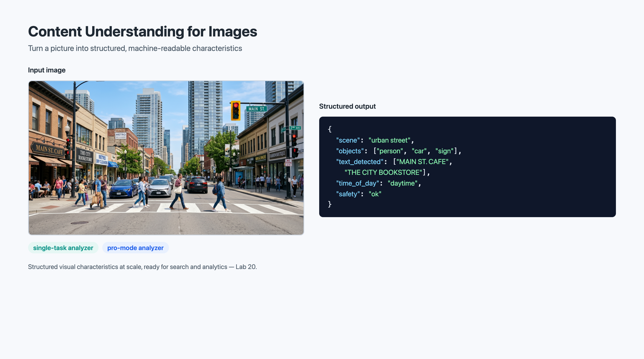Click the "urban street" value
Viewport: 644px width, 359px height.
pos(389,140)
